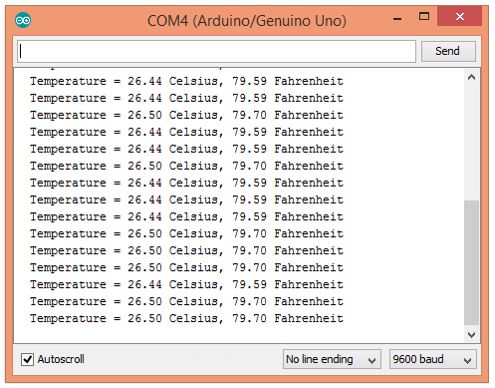The image size is (495, 388).
Task: Toggle the Autoscroll checkbox
Action: [x=27, y=359]
